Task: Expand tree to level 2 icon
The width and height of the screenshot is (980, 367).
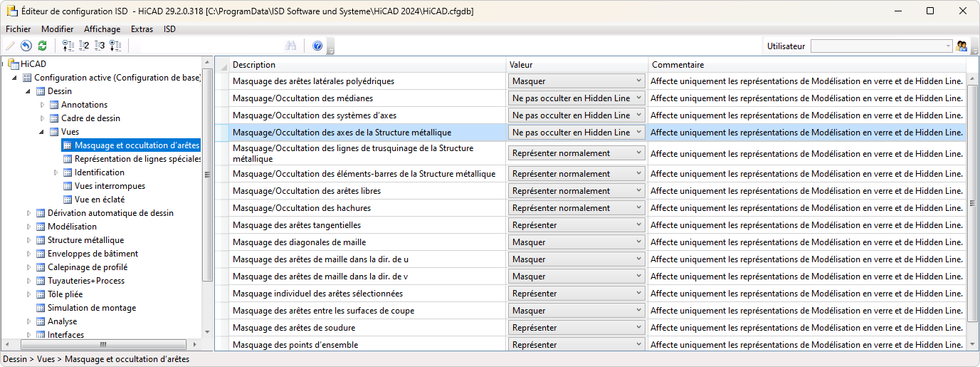Action: pos(84,46)
